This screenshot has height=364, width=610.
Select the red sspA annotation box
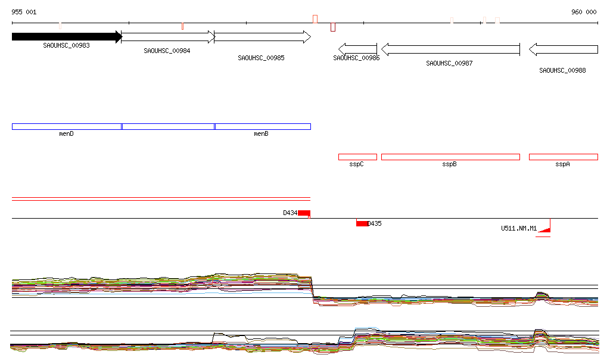564,157
